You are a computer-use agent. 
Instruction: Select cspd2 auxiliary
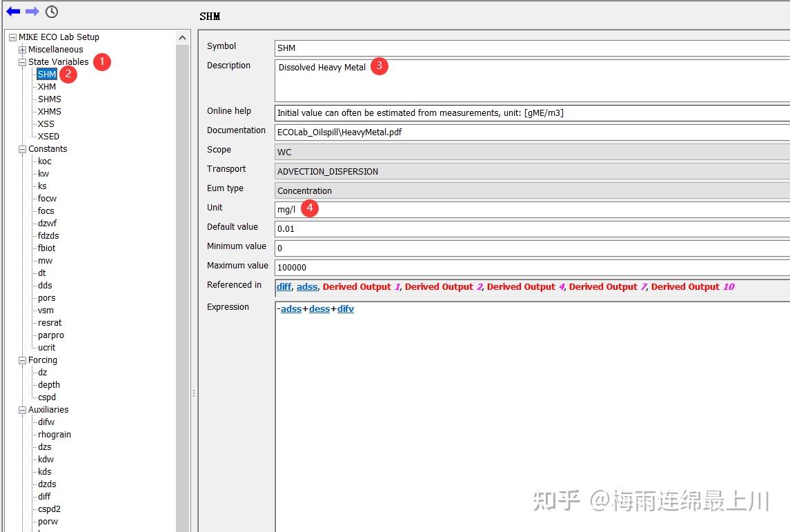(x=49, y=509)
